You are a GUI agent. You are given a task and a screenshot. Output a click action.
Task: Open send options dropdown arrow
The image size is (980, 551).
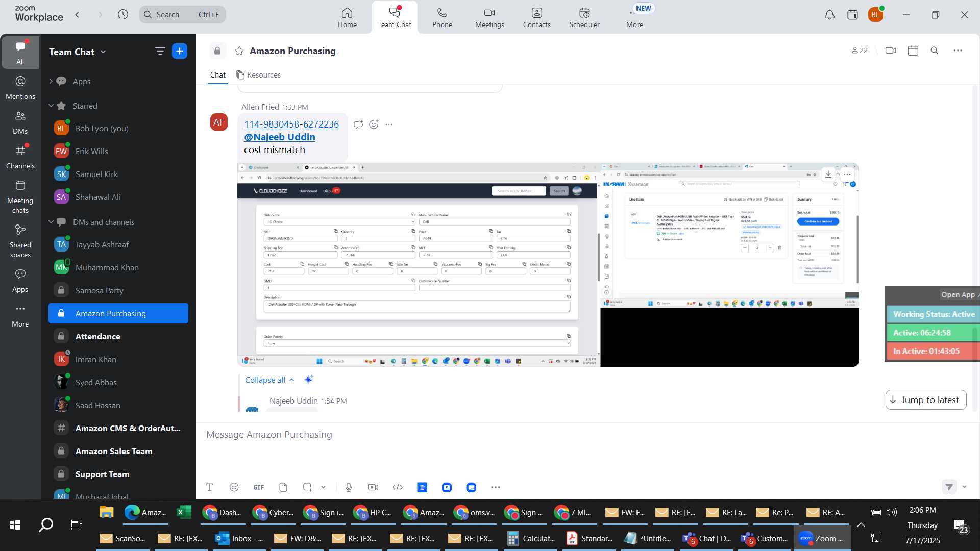964,487
